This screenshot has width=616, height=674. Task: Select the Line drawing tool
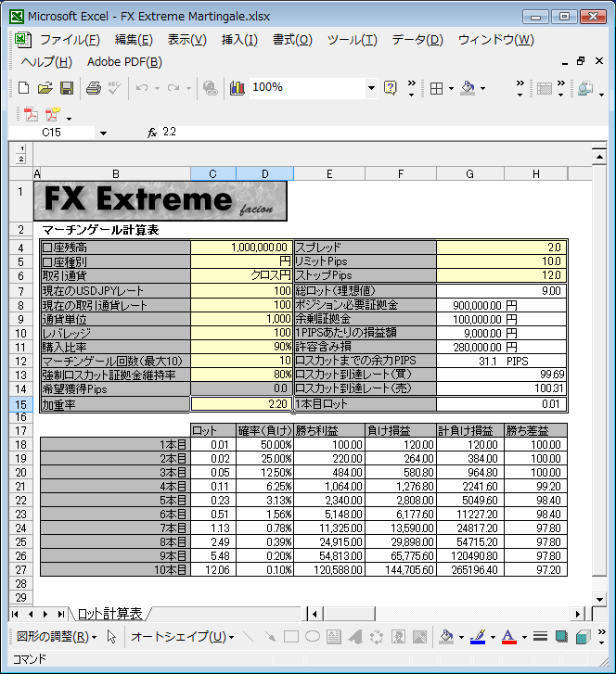point(249,637)
